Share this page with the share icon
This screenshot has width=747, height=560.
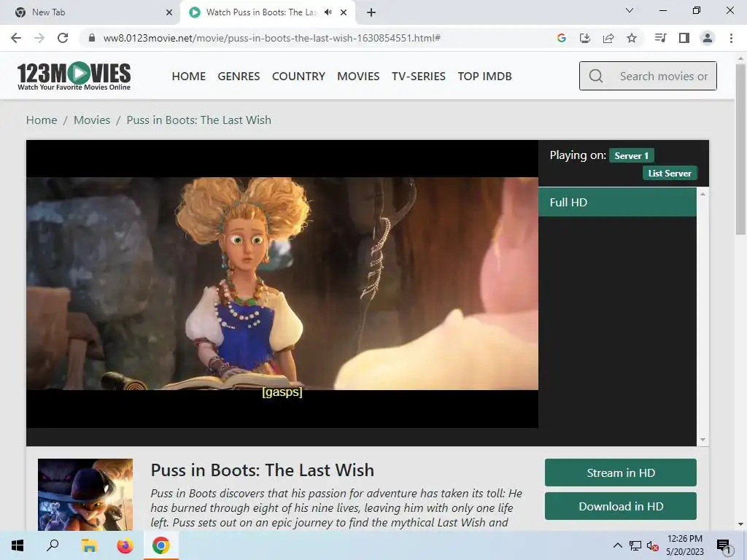click(x=608, y=38)
